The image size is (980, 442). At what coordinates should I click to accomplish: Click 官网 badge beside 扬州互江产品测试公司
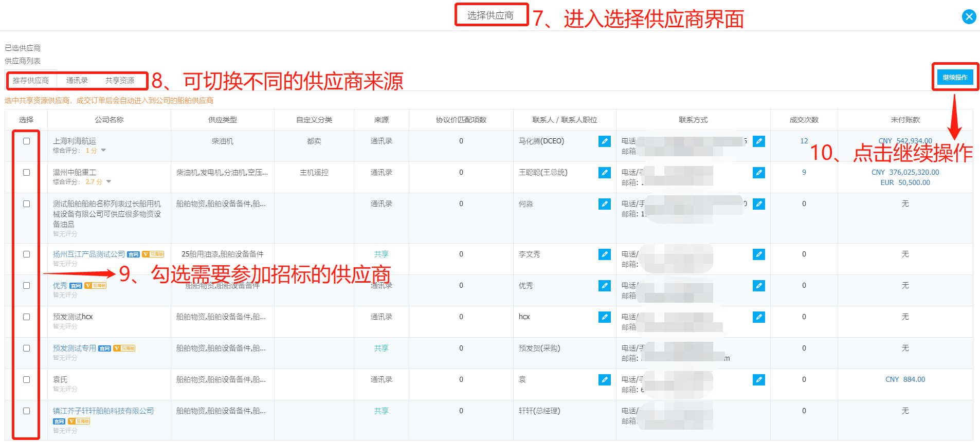134,254
